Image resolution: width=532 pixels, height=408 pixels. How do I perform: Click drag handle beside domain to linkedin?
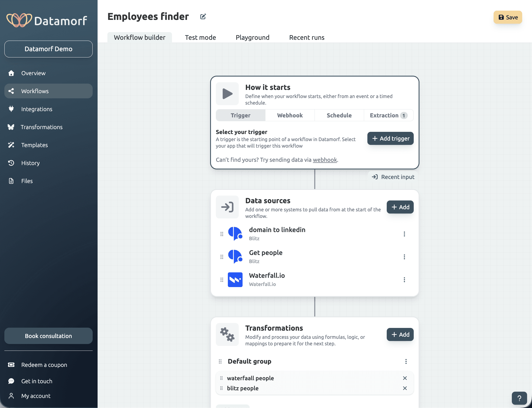[x=222, y=234]
